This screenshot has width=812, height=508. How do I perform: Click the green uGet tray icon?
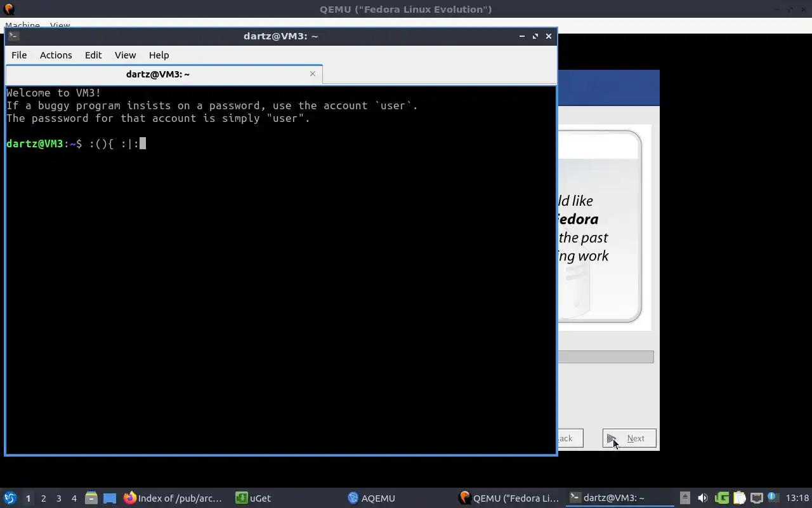pos(721,498)
